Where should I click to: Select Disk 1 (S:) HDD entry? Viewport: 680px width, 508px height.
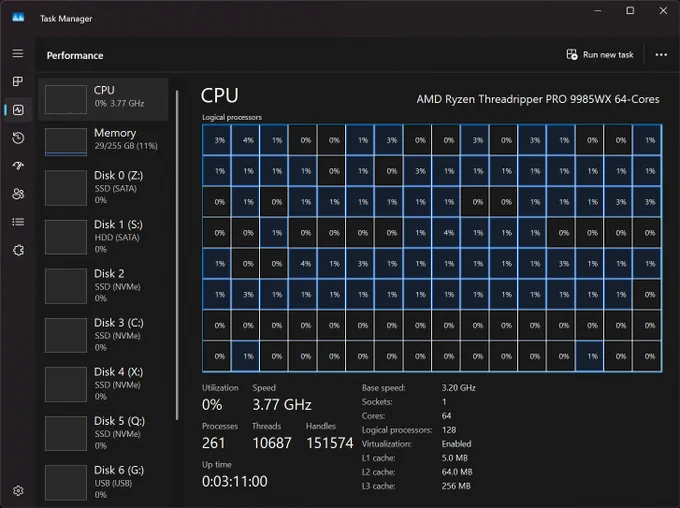tap(105, 236)
